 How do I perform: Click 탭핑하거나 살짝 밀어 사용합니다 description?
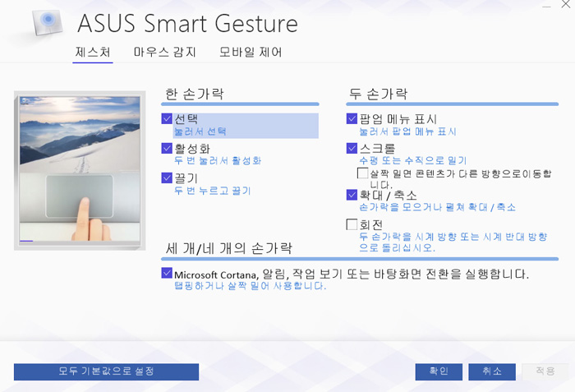point(250,286)
